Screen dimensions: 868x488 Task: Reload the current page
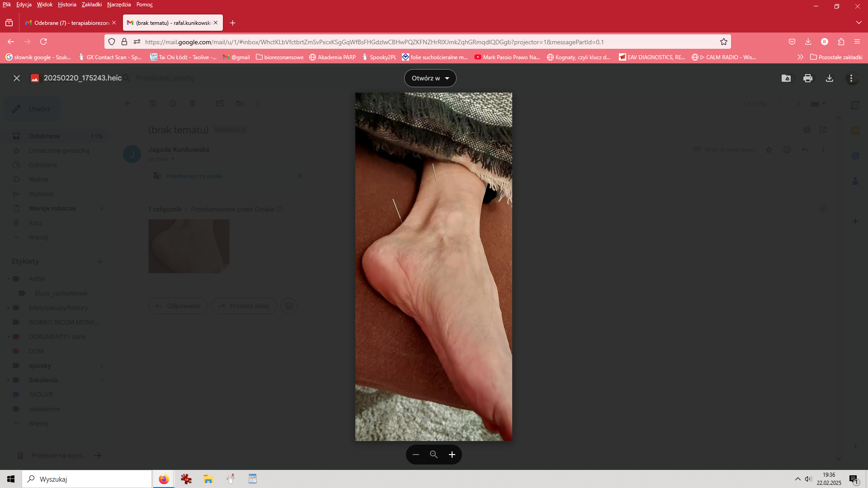click(43, 42)
